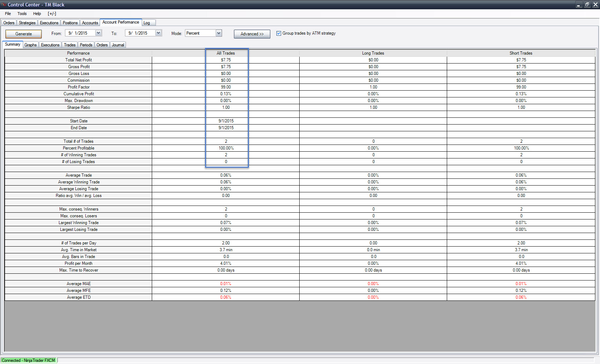
Task: Select the Max. Drawdown row label
Action: pos(79,101)
